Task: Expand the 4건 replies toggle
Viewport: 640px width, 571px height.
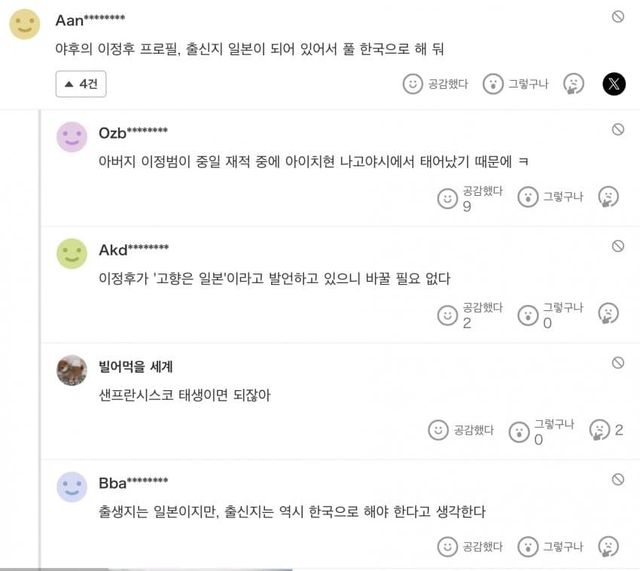Action: [83, 84]
